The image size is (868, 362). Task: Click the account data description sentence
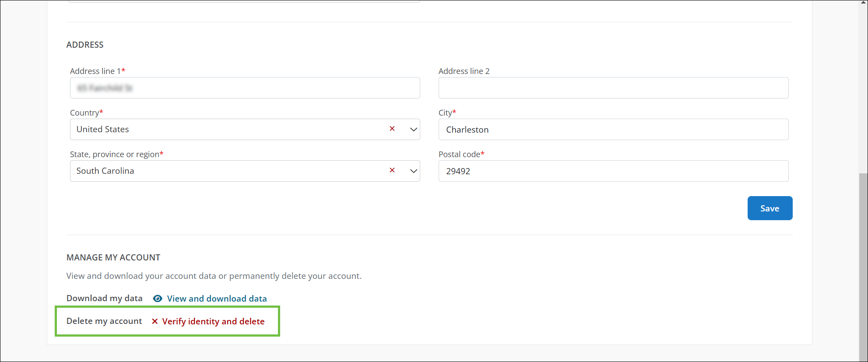pyautogui.click(x=214, y=276)
